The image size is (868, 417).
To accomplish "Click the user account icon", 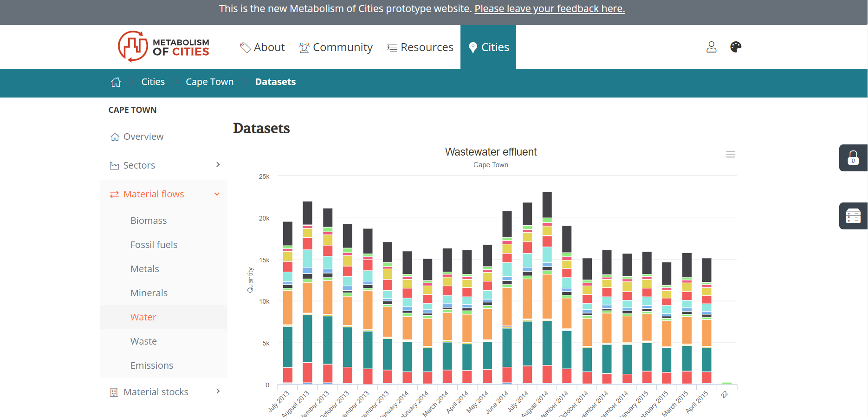I will (711, 47).
